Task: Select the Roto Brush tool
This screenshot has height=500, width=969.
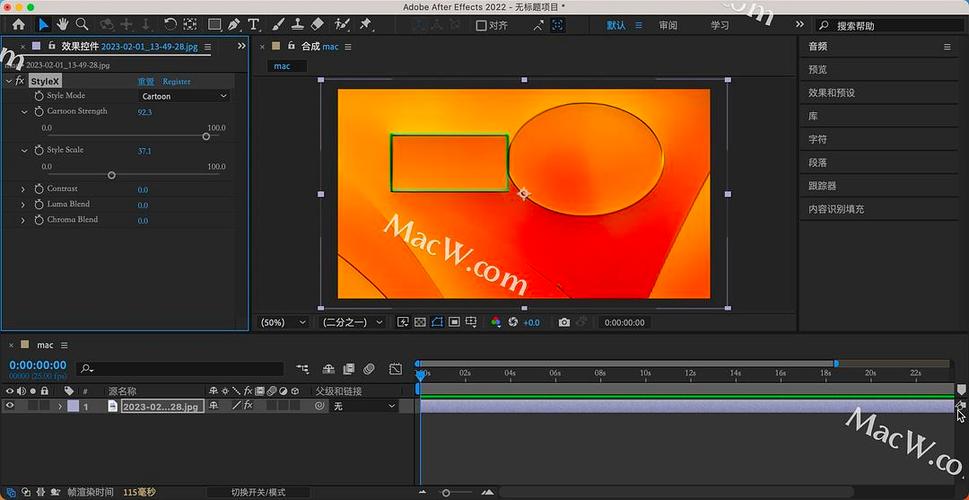Action: tap(342, 25)
